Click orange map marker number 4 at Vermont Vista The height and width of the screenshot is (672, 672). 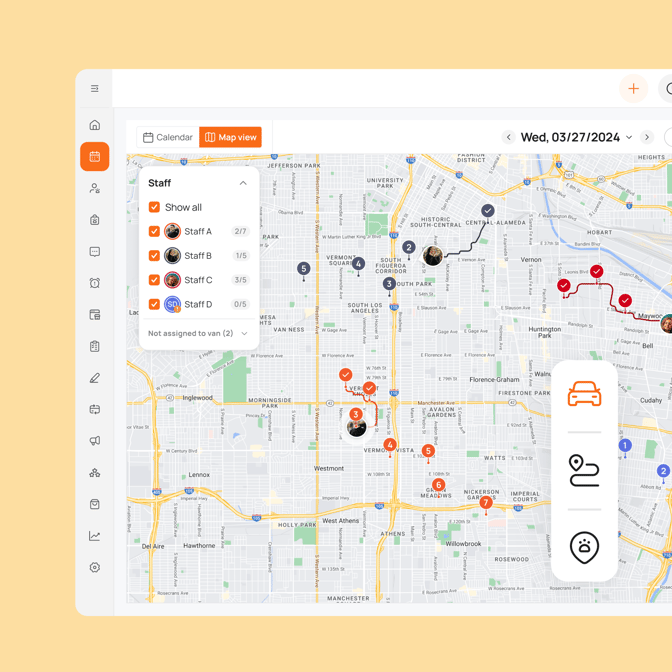pyautogui.click(x=390, y=444)
